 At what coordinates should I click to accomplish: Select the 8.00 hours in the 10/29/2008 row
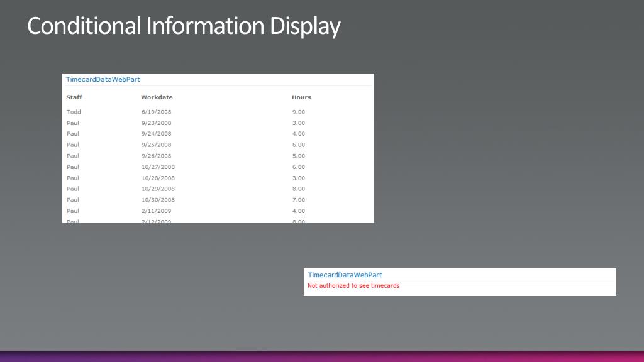tap(299, 189)
